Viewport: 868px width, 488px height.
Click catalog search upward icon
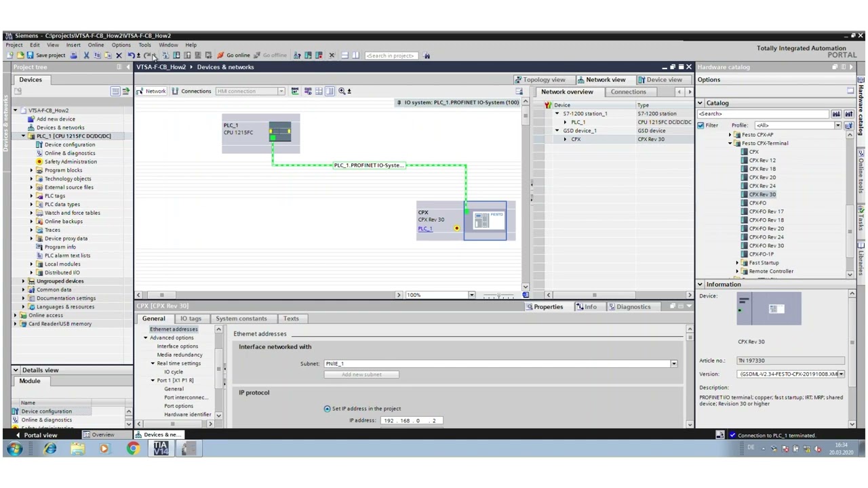point(848,115)
